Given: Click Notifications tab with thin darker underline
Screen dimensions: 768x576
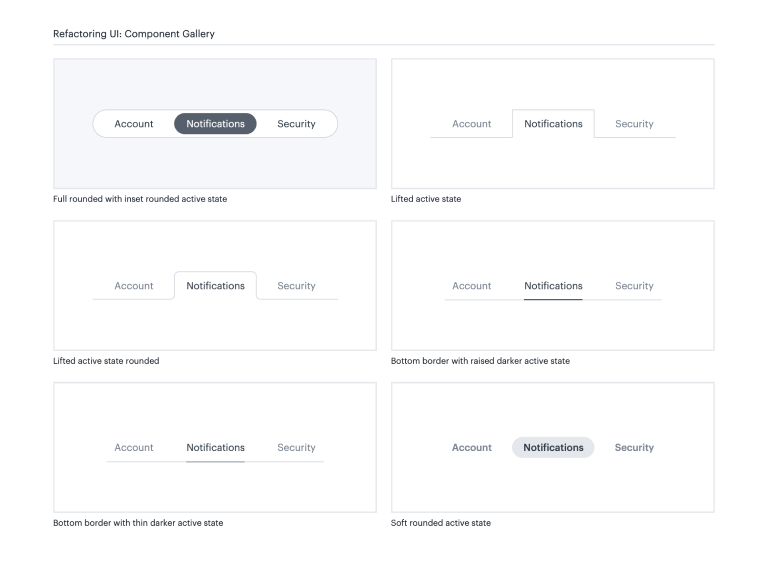Looking at the screenshot, I should [x=215, y=448].
